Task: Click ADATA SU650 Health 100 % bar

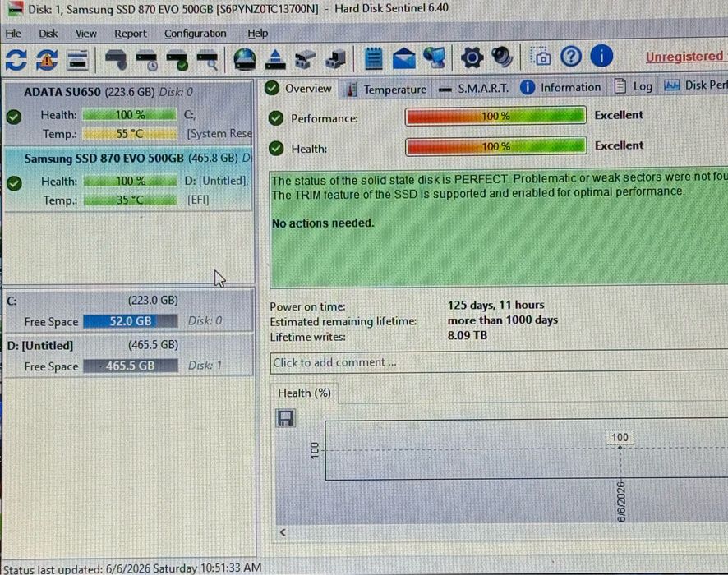Action: coord(130,115)
